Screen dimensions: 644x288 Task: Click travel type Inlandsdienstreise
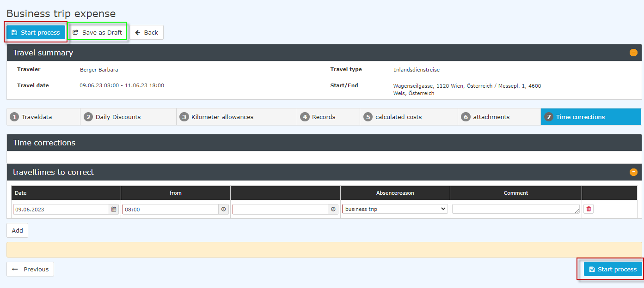click(417, 70)
